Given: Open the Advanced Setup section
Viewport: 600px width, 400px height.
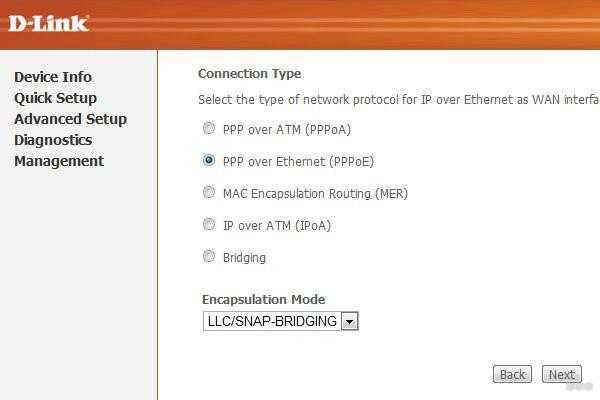Looking at the screenshot, I should click(x=70, y=119).
